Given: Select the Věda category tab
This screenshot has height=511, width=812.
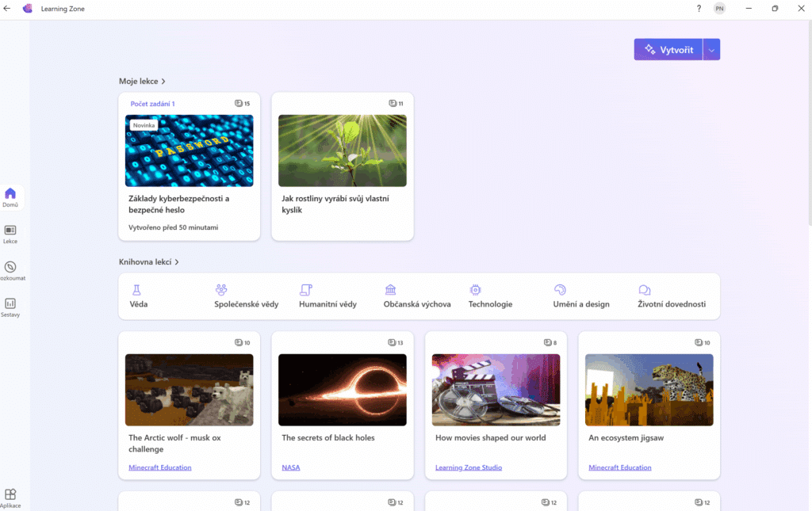Looking at the screenshot, I should (x=138, y=296).
